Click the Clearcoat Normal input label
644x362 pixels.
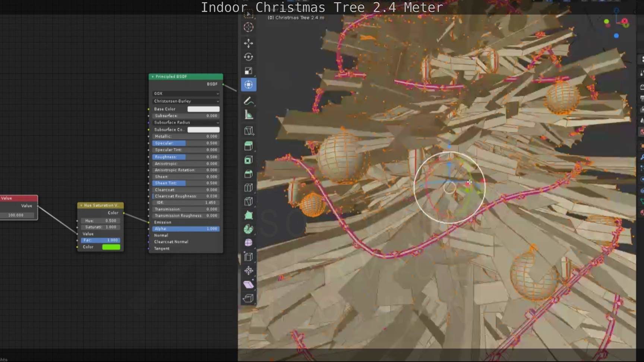[171, 242]
